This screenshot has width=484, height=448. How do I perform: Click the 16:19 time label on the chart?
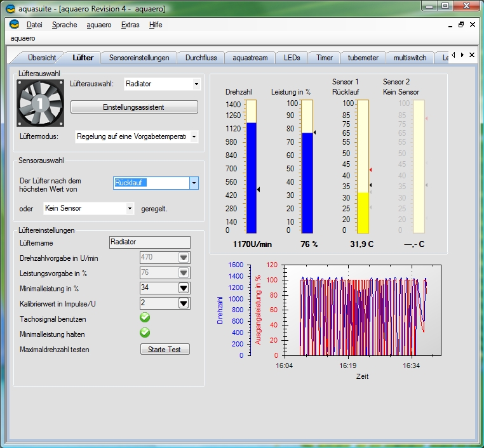[348, 366]
